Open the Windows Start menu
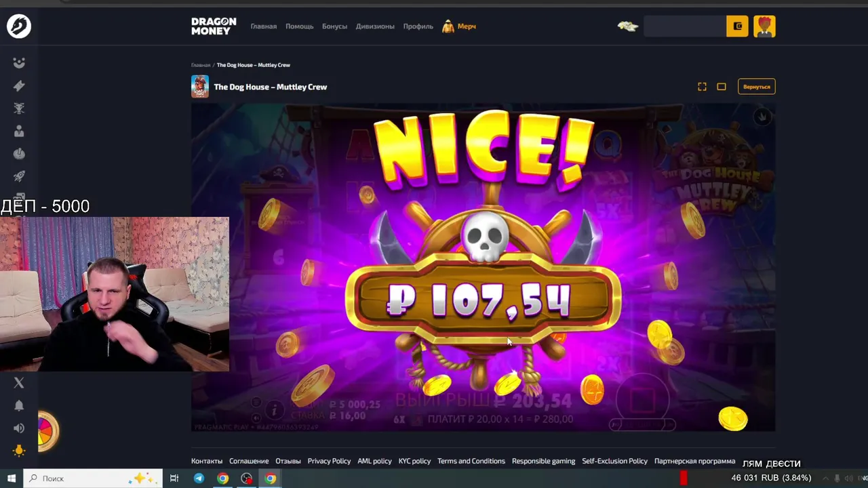This screenshot has height=488, width=868. click(x=12, y=479)
